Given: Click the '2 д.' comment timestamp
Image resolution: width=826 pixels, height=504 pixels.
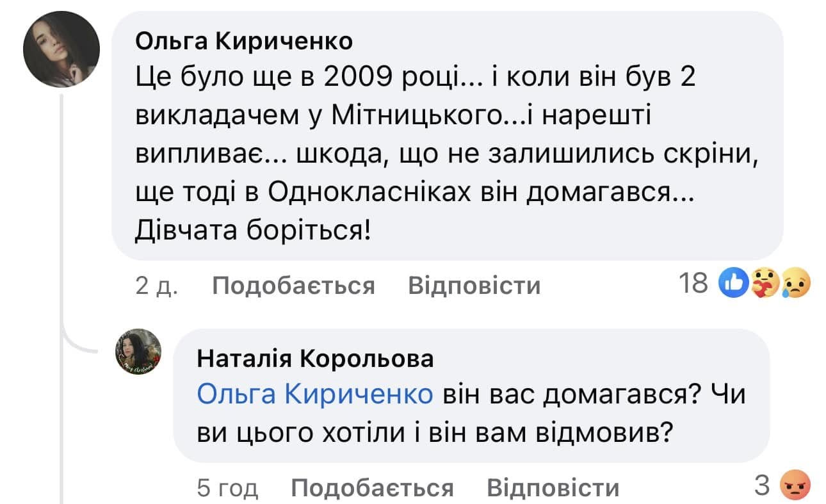Looking at the screenshot, I should (157, 286).
